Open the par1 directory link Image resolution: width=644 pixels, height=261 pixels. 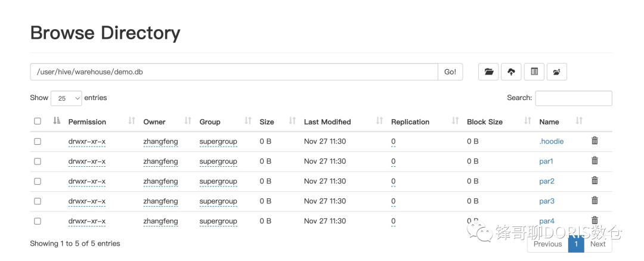[546, 161]
